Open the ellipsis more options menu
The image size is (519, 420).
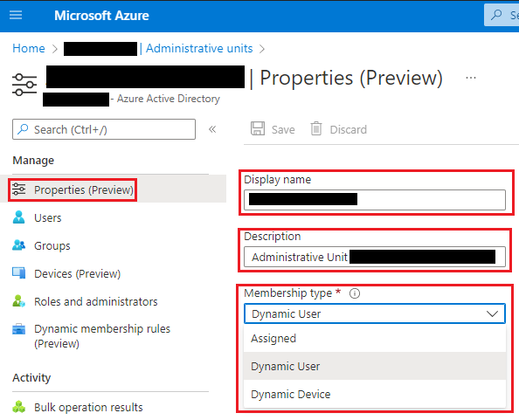pos(471,78)
